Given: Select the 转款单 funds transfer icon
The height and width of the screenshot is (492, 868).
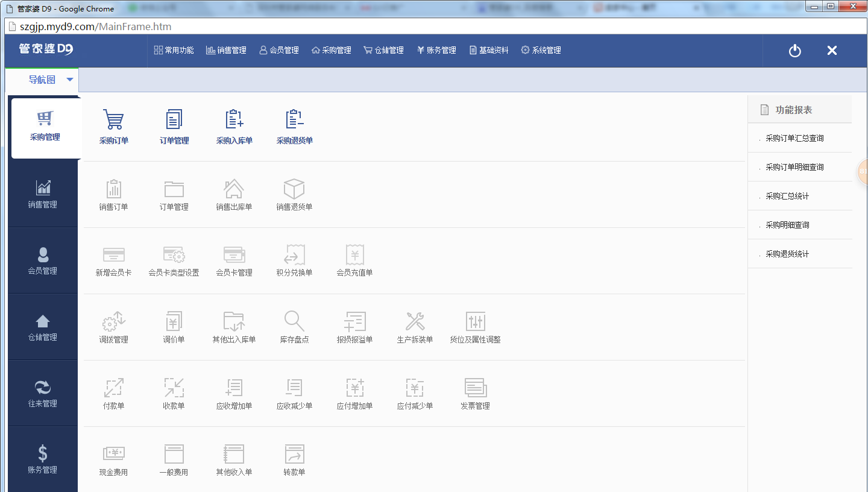Looking at the screenshot, I should click(294, 459).
